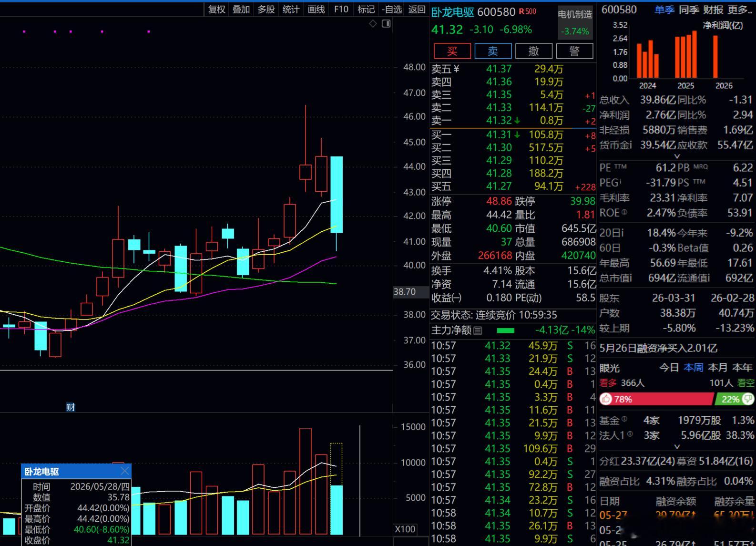Viewport: 756px width, 546px height.
Task: Click the diamond marker icon above the chart
Action: [373, 23]
